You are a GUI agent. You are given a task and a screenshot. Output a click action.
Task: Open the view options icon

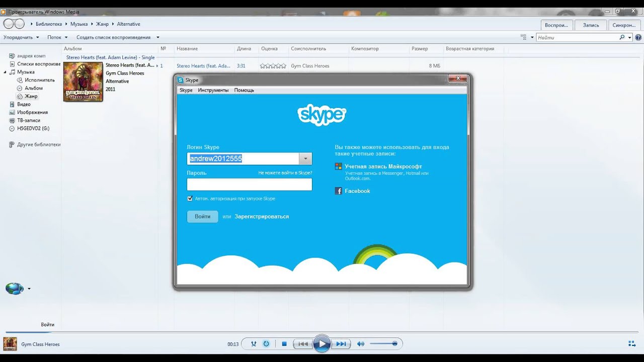(x=523, y=37)
